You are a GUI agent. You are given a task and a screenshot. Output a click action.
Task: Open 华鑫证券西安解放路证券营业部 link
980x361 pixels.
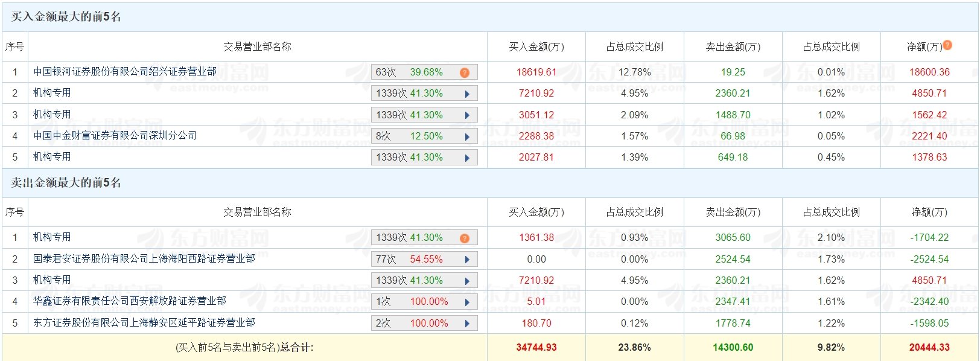click(x=130, y=301)
